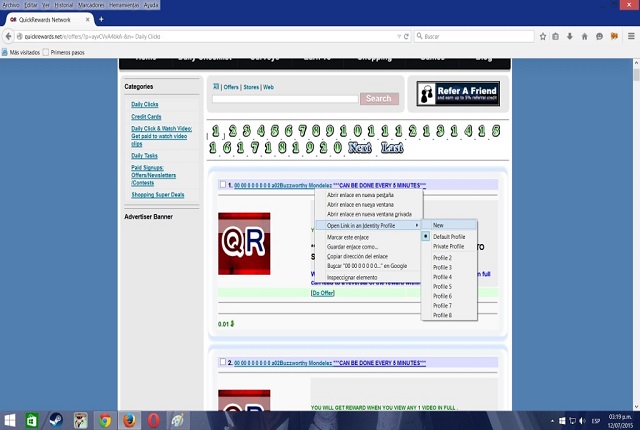Go to the Firefox home page icon

pos(585,36)
